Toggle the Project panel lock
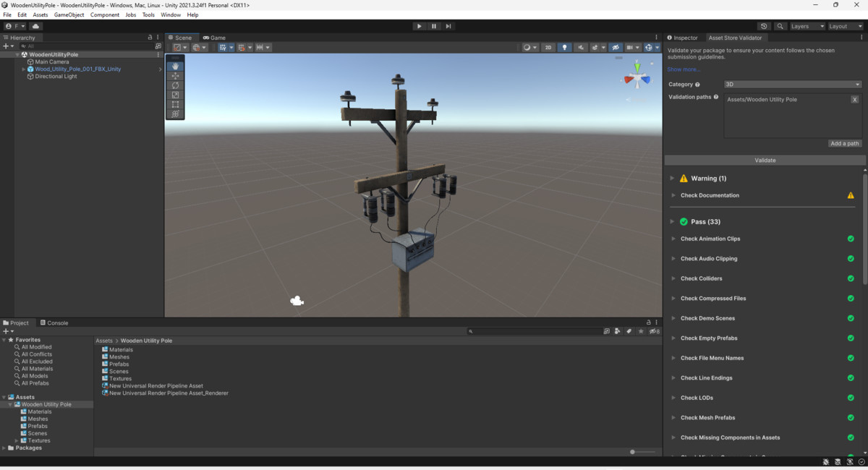The width and height of the screenshot is (868, 470). (650, 322)
